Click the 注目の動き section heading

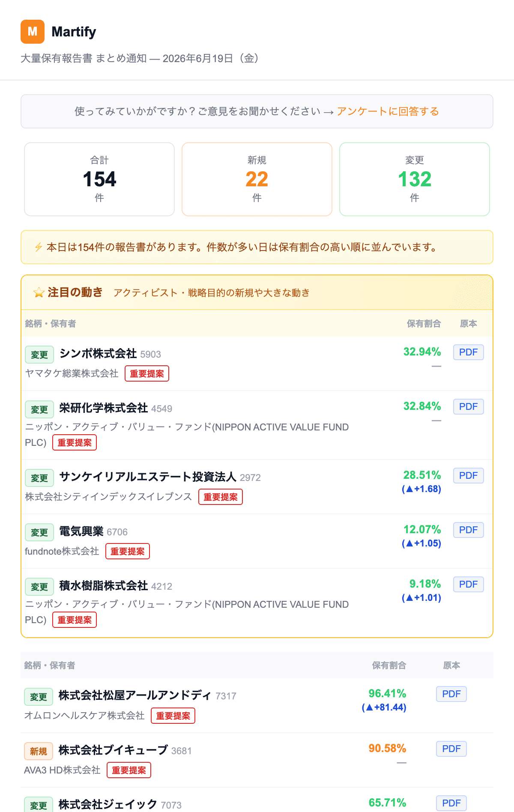point(75,292)
